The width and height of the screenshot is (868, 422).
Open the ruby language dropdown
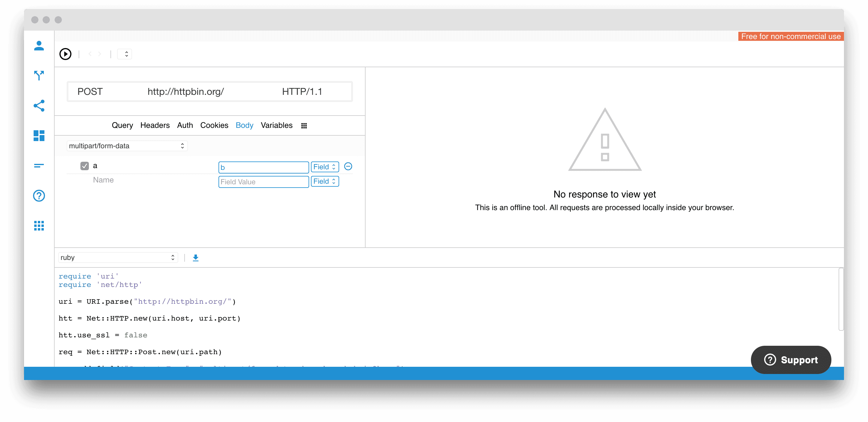coord(118,258)
